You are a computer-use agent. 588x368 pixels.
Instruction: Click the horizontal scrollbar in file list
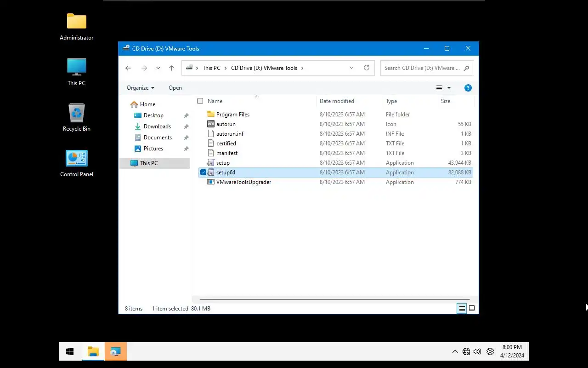pyautogui.click(x=334, y=299)
